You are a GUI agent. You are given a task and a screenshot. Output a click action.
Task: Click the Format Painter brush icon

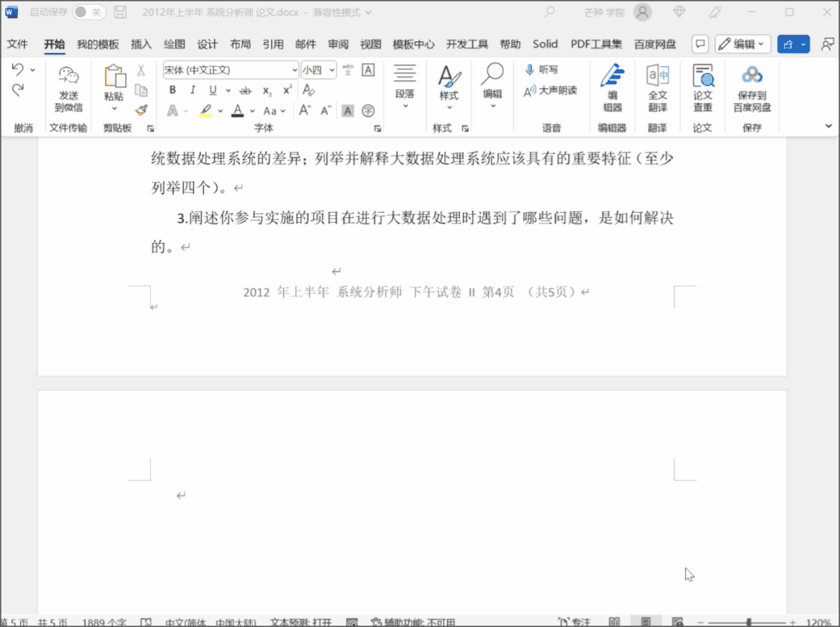141,111
